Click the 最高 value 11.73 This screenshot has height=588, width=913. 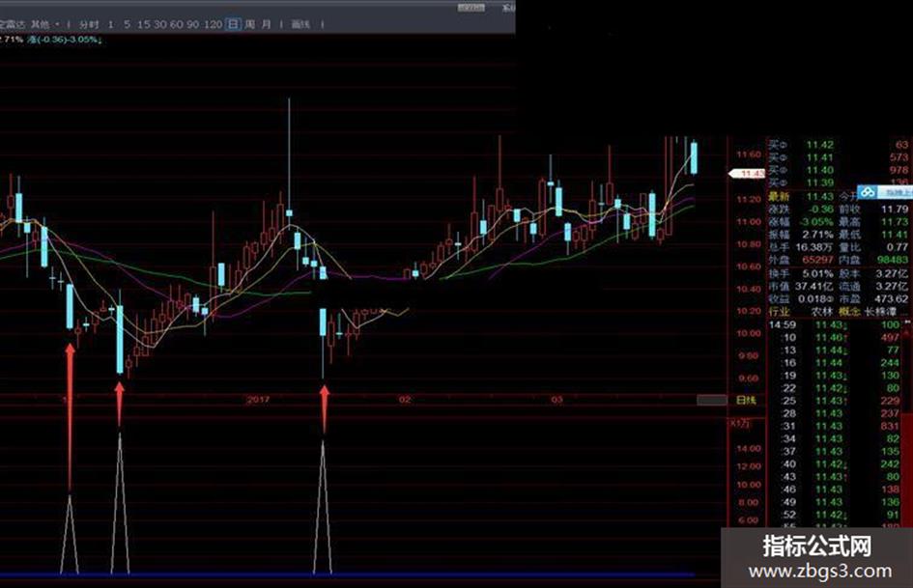pyautogui.click(x=895, y=222)
